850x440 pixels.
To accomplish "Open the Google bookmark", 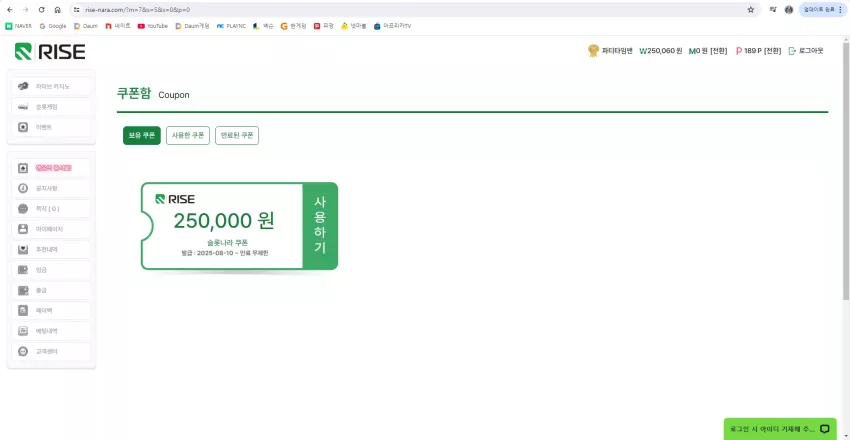I will [53, 25].
